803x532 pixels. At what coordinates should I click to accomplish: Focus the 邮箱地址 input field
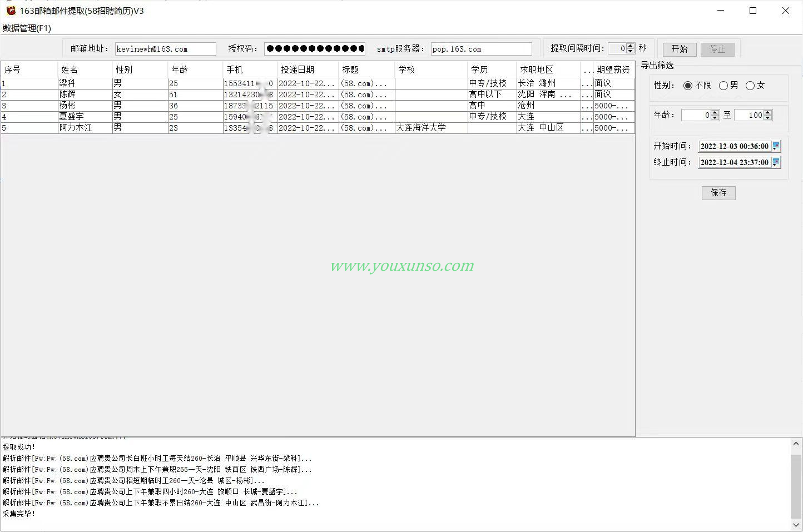pyautogui.click(x=165, y=49)
